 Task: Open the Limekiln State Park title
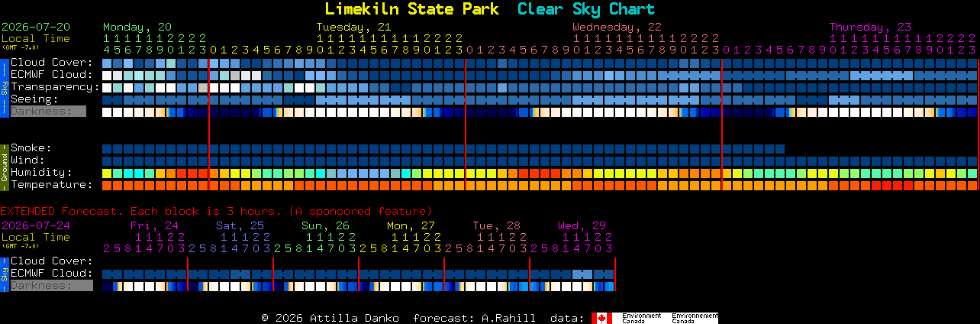point(411,9)
